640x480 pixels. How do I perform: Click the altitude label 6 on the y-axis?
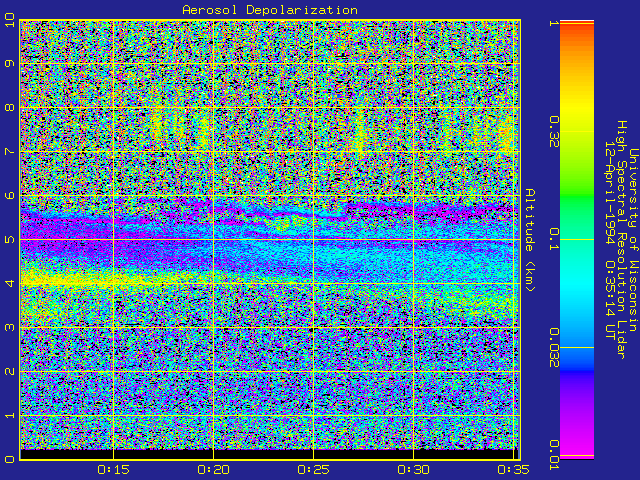9,196
